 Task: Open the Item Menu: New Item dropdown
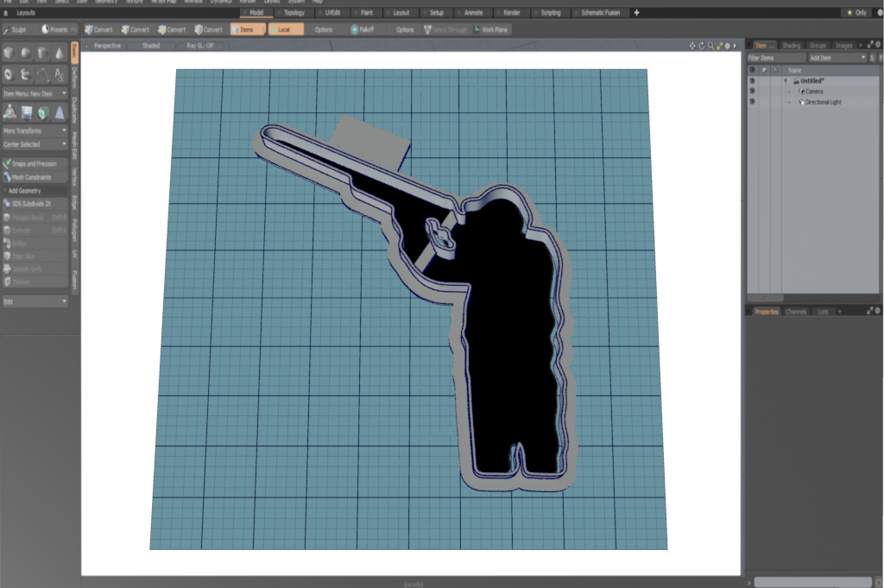(x=35, y=93)
